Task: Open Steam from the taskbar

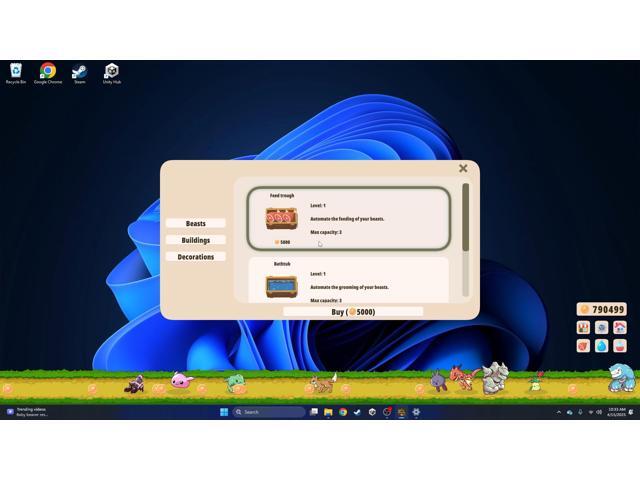Action: (358, 412)
